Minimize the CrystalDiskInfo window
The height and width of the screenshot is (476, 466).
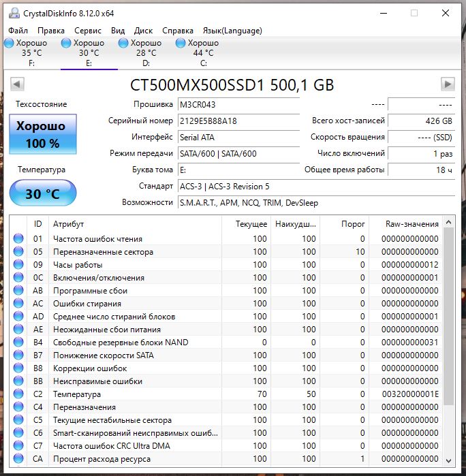(x=384, y=14)
